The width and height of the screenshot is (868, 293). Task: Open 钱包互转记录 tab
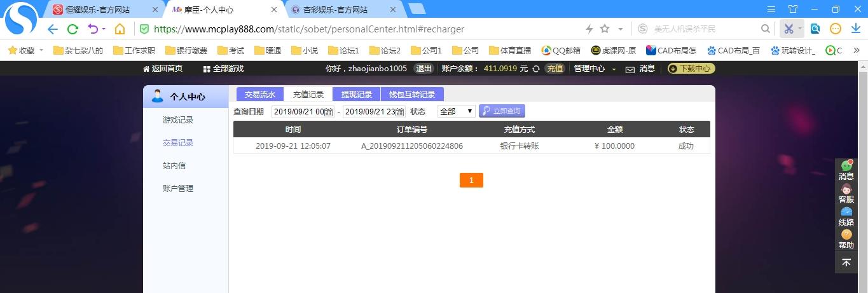[x=412, y=94]
